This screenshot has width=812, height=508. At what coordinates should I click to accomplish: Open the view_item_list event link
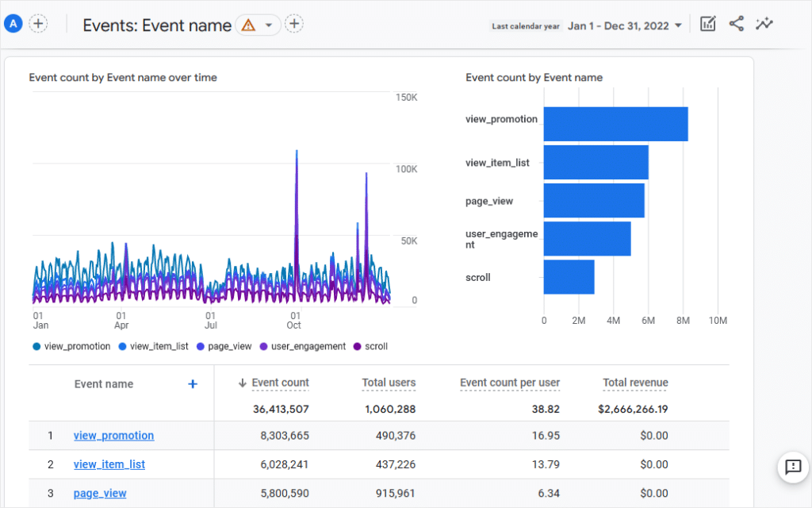(109, 464)
